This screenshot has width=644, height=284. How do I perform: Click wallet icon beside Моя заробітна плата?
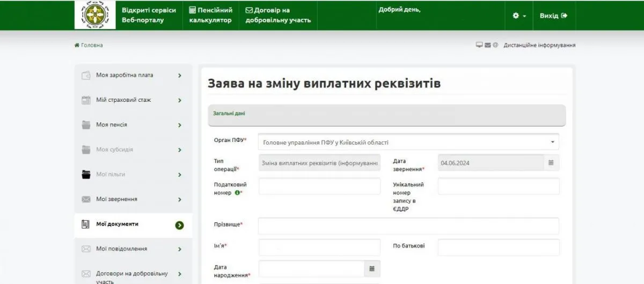click(86, 76)
